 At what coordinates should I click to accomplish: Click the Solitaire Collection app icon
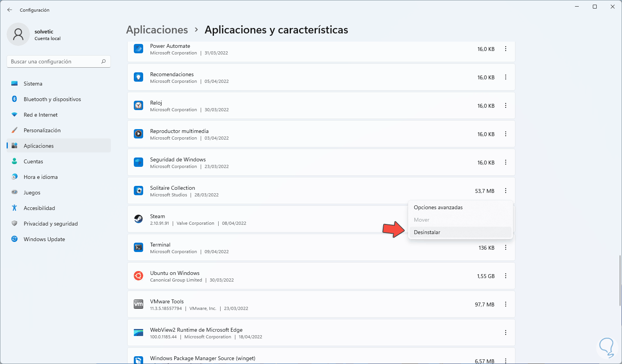tap(138, 191)
